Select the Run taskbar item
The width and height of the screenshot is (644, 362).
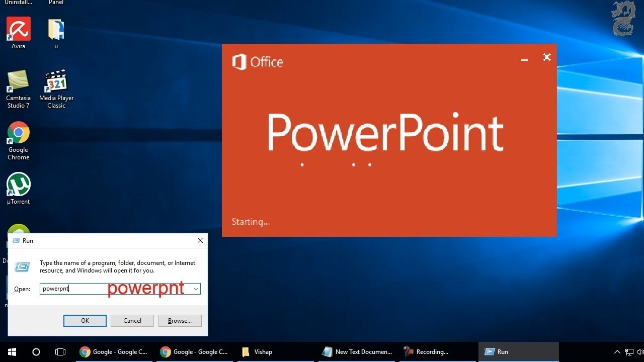click(518, 352)
